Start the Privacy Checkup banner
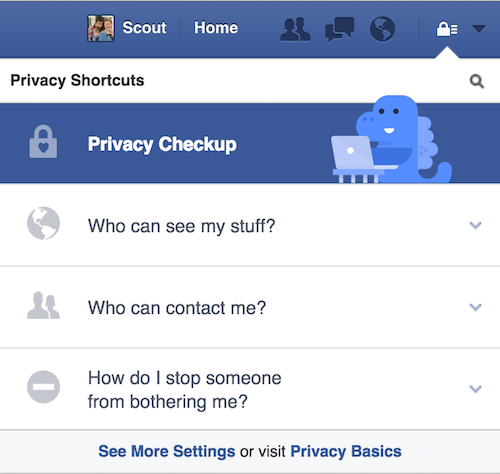500x474 pixels. pyautogui.click(x=250, y=143)
